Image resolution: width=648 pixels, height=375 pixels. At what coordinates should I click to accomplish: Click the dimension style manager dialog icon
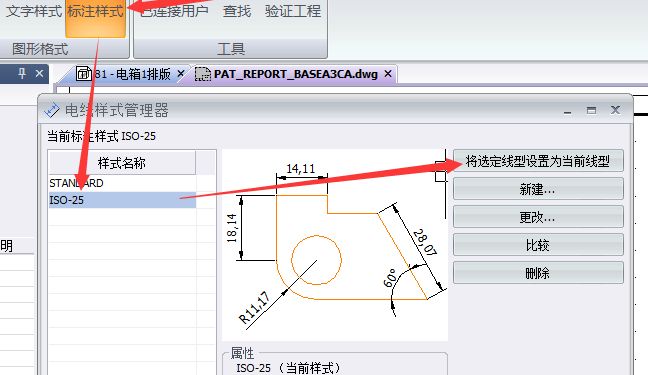point(52,110)
